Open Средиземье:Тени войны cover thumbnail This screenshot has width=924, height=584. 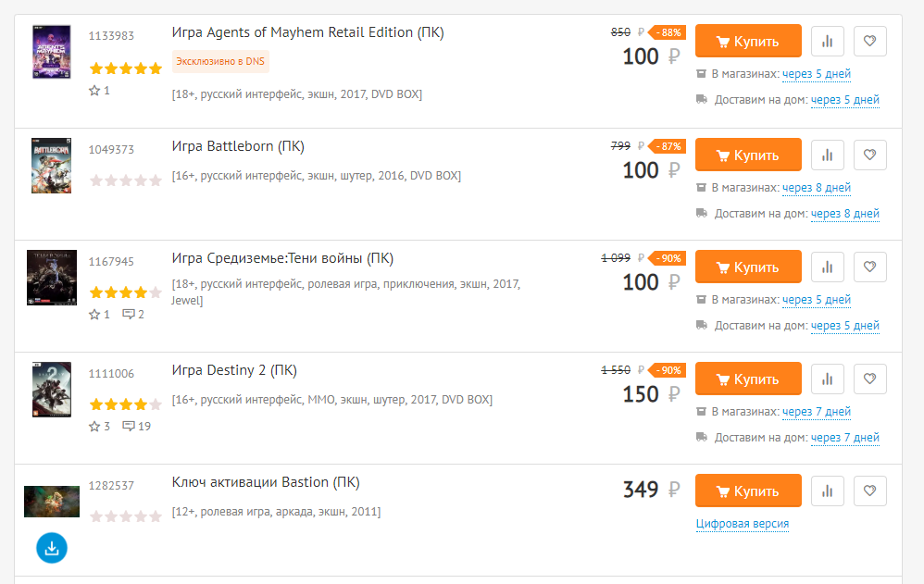tap(52, 278)
